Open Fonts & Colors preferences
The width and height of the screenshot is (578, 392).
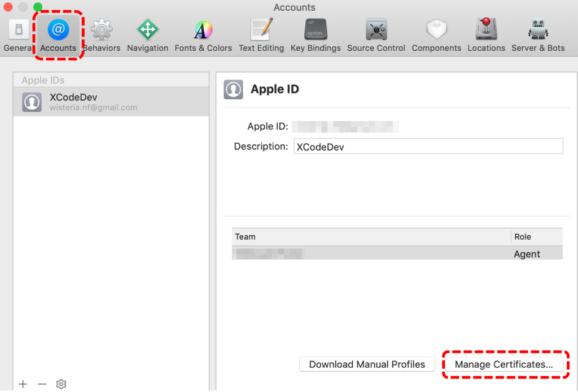click(203, 35)
